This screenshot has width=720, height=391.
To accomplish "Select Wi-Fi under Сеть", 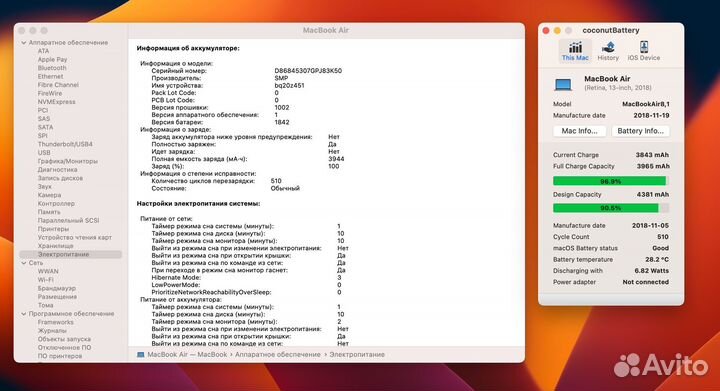I will coord(45,280).
